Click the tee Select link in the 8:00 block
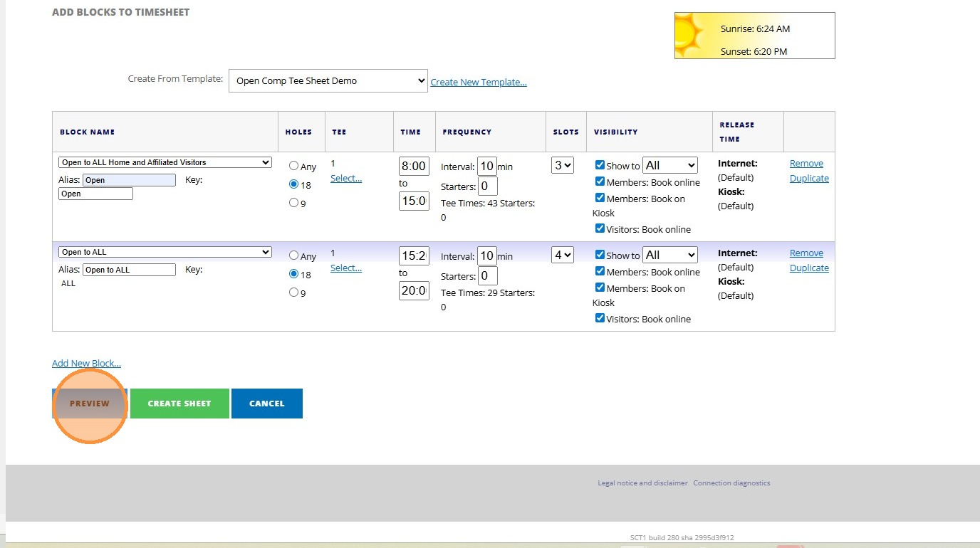 pyautogui.click(x=346, y=179)
